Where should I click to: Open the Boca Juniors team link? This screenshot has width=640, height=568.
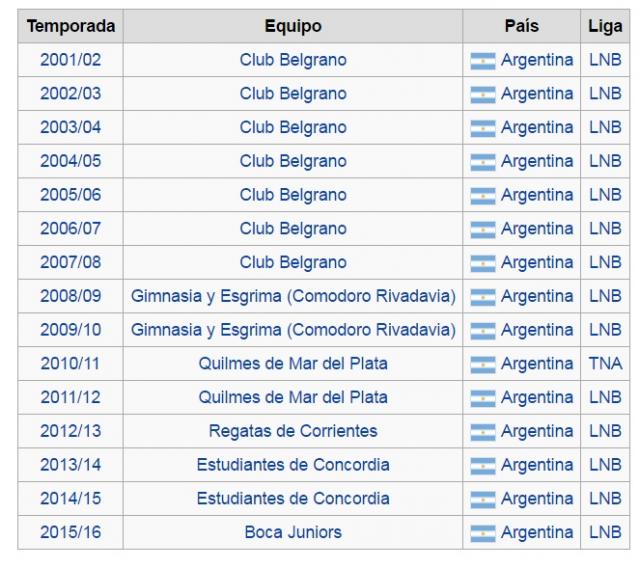pos(293,533)
